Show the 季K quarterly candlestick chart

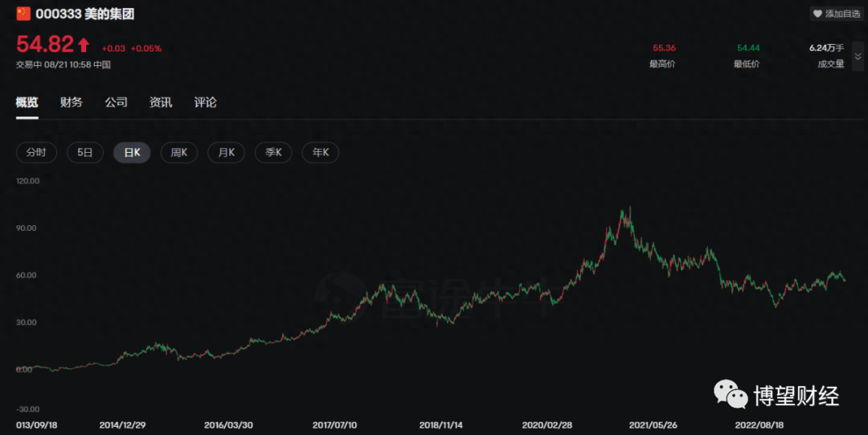273,152
